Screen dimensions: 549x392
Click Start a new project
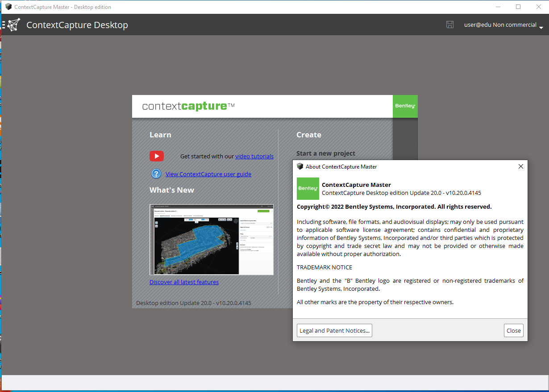pyautogui.click(x=326, y=153)
